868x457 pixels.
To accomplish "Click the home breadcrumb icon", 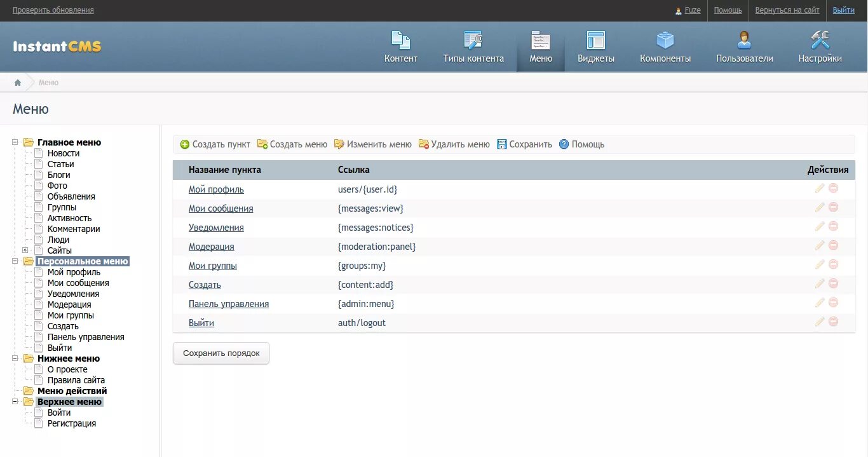I will pos(18,83).
